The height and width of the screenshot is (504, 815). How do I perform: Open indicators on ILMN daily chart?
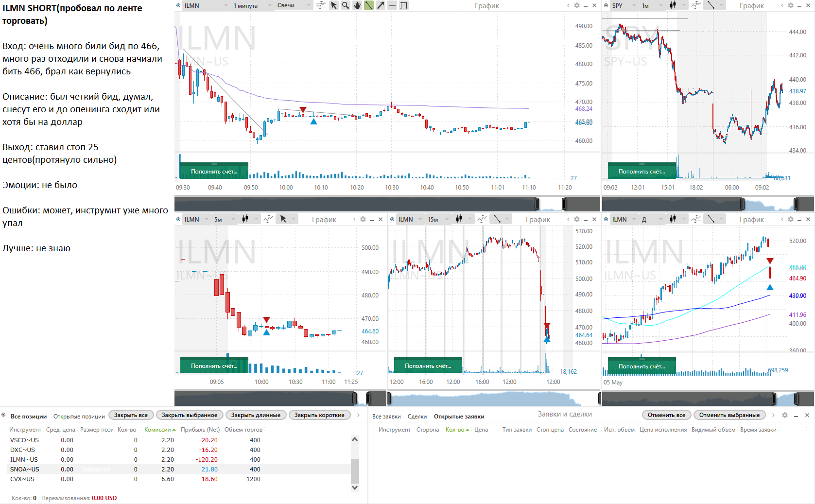pos(696,219)
